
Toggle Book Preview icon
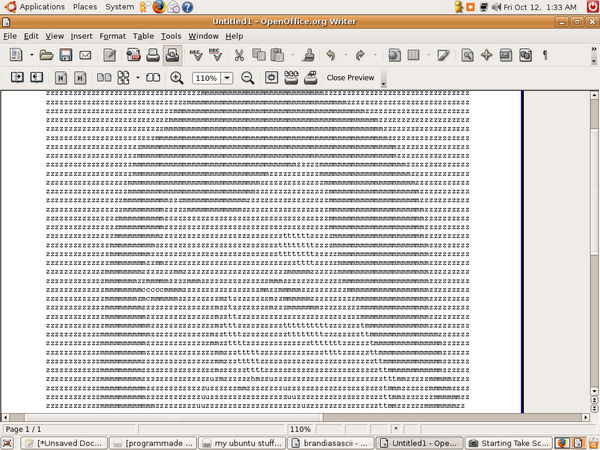click(153, 78)
